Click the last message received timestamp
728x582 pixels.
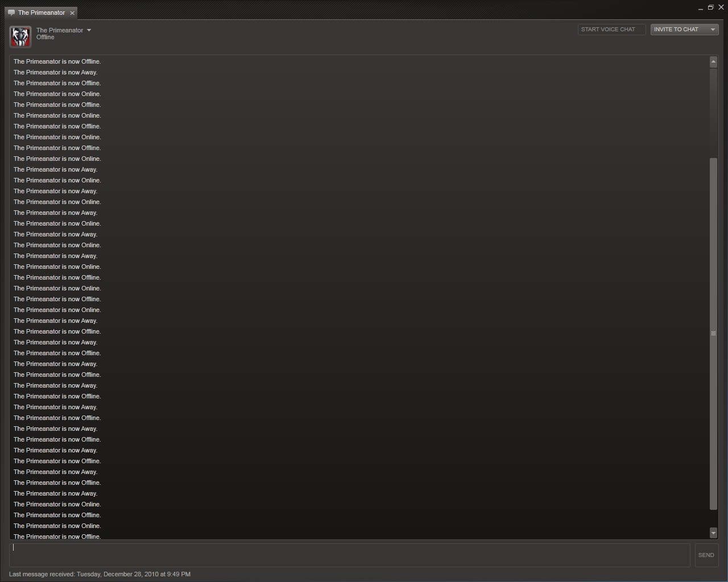100,574
